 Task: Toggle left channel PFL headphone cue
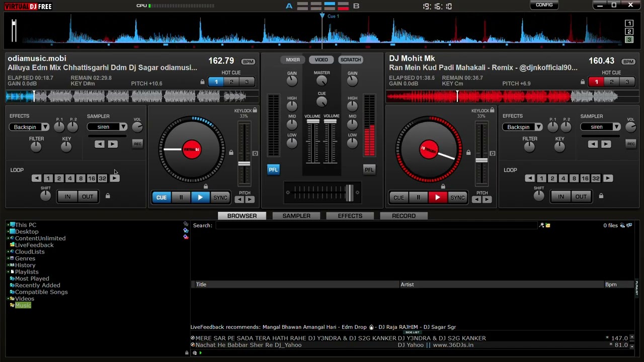273,169
